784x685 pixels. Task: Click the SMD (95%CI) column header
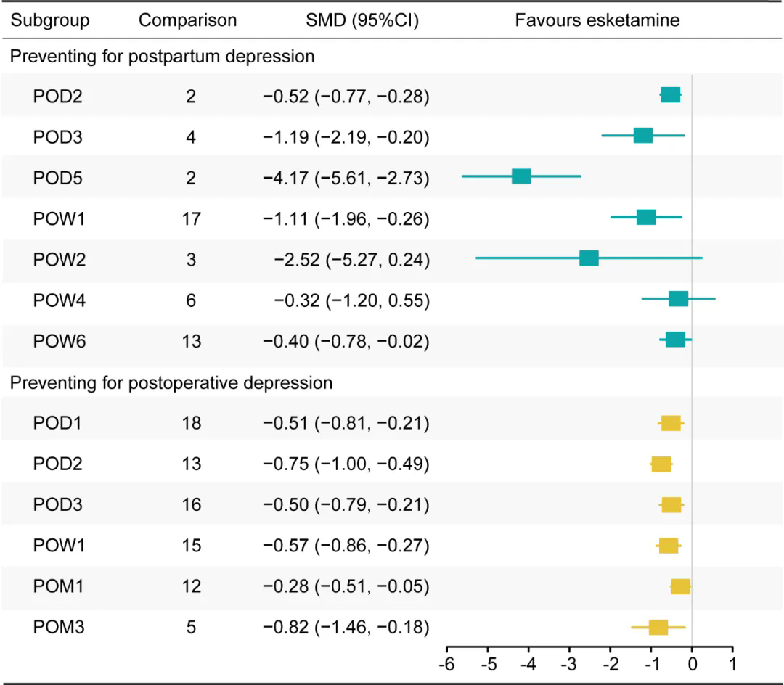coord(363,20)
